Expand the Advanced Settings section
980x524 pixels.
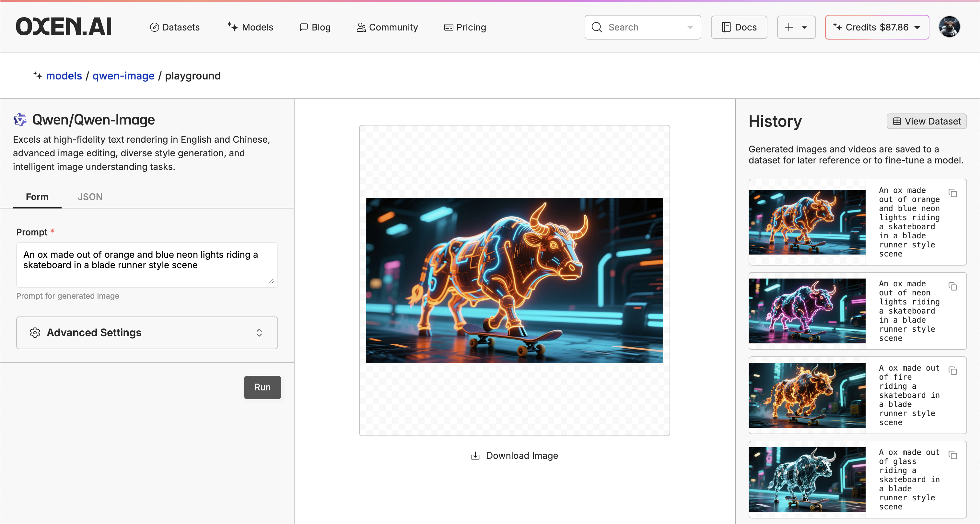tap(259, 333)
